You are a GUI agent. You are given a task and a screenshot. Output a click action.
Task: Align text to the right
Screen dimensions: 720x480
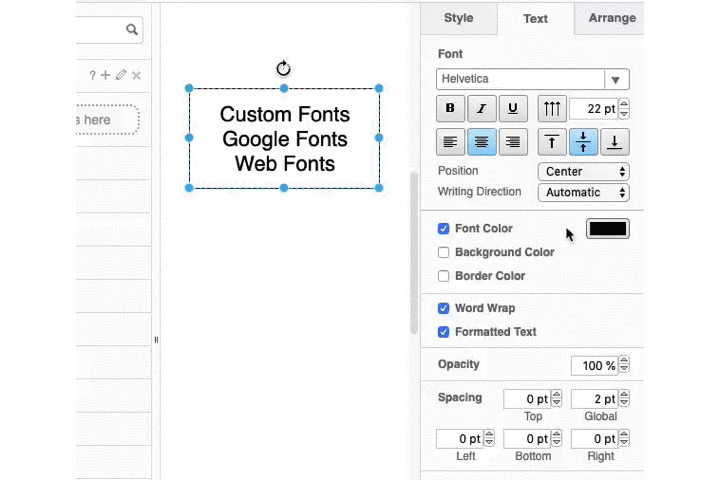point(513,142)
